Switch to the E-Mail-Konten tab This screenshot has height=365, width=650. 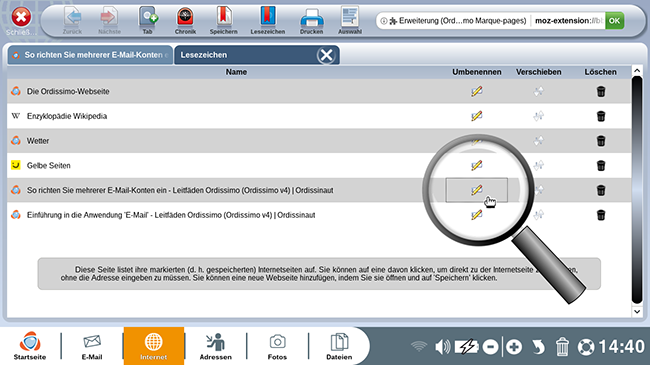(90, 55)
